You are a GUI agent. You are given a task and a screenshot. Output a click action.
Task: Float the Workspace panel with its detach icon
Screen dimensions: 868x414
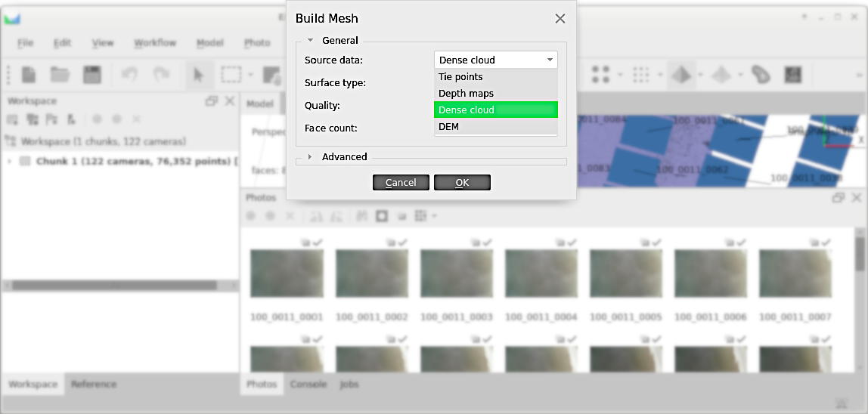point(212,101)
